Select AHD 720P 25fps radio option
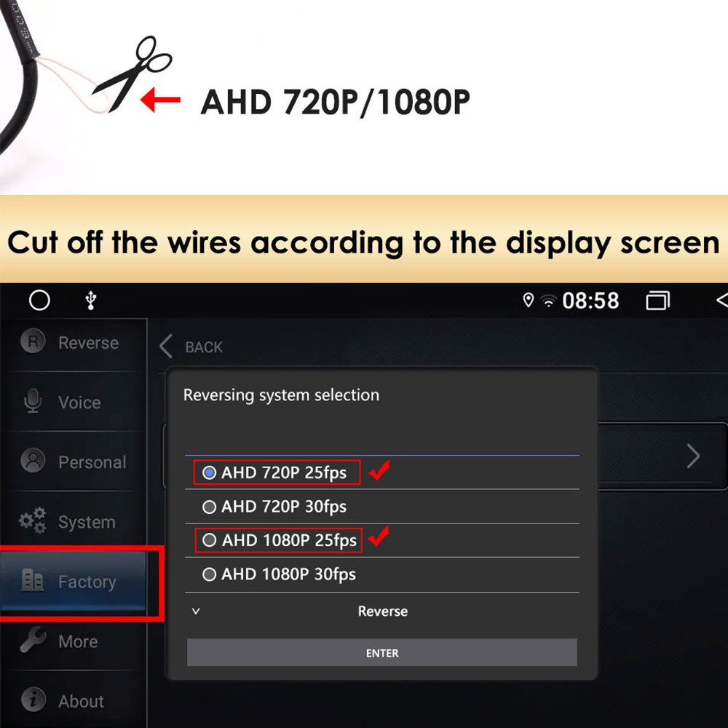 pyautogui.click(x=209, y=472)
